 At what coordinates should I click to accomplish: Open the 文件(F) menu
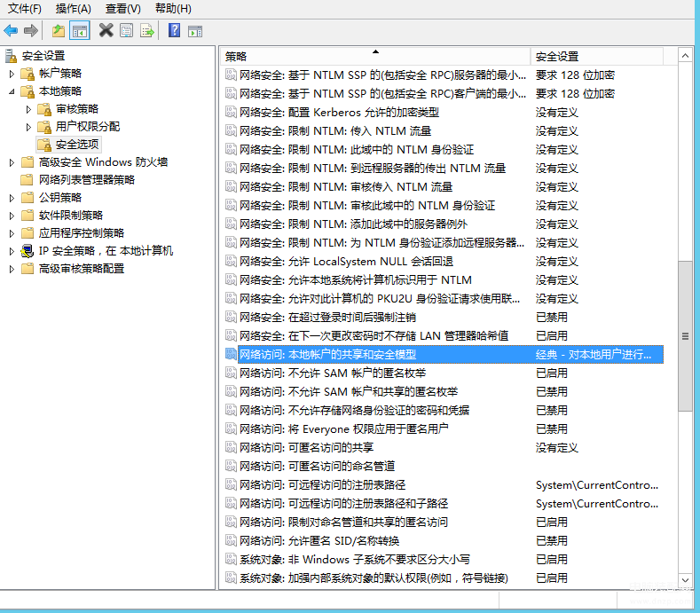25,9
